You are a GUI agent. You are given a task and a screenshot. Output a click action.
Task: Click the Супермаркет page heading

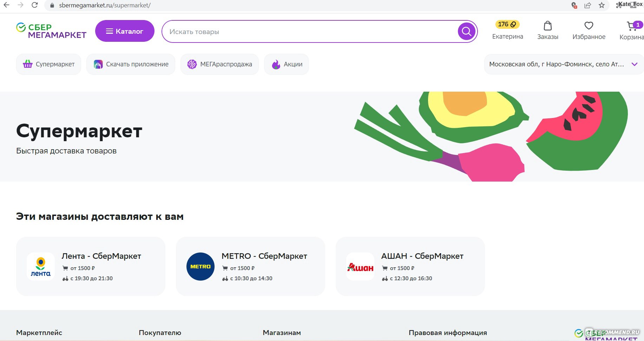click(79, 131)
